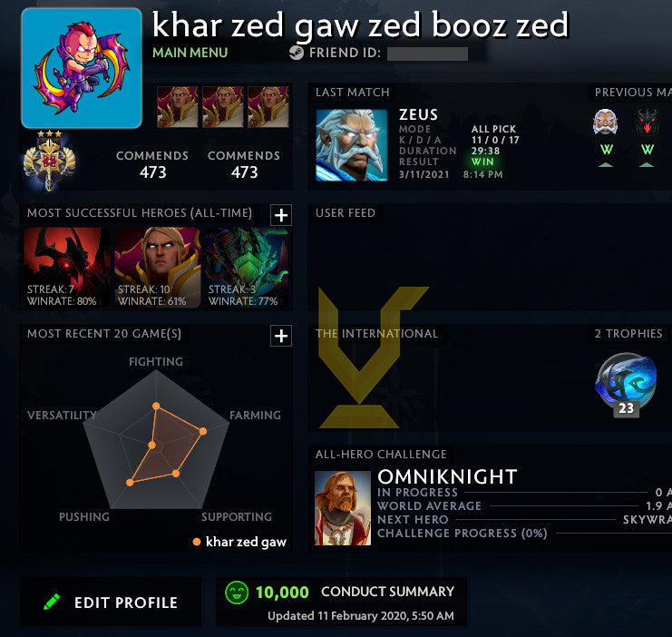The height and width of the screenshot is (637, 672).
Task: Open the hero card with 77% winrate
Action: tap(248, 268)
